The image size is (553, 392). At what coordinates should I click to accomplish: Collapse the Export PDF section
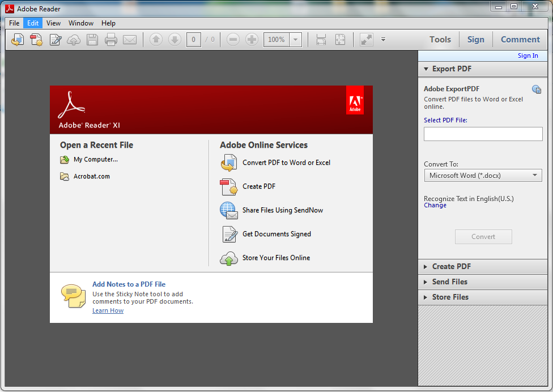pyautogui.click(x=483, y=69)
